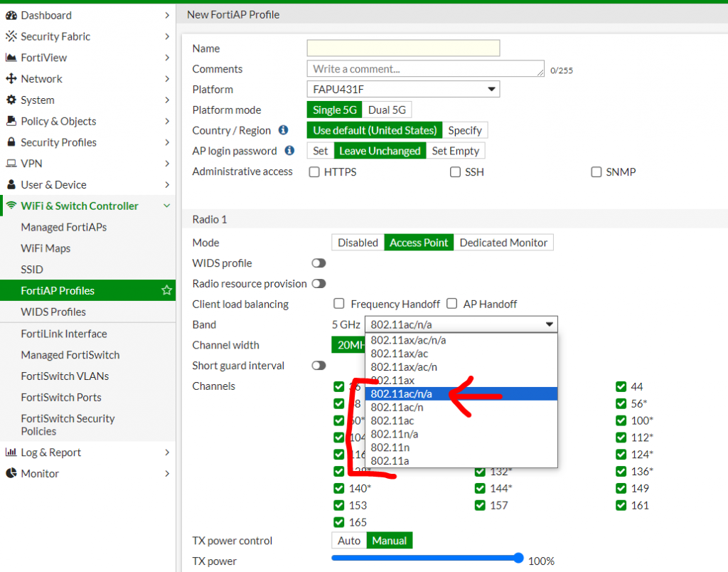This screenshot has width=728, height=572.
Task: Click the FortiView chart icon
Action: (11, 58)
